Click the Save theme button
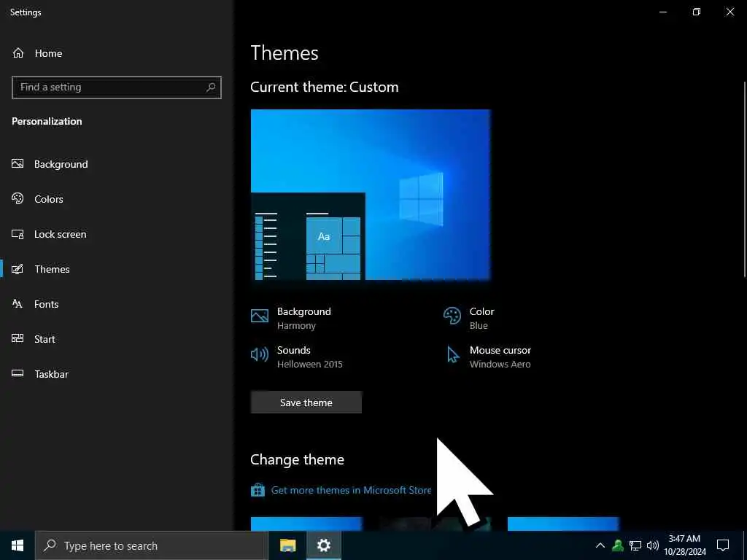Image resolution: width=747 pixels, height=560 pixels. [x=306, y=402]
